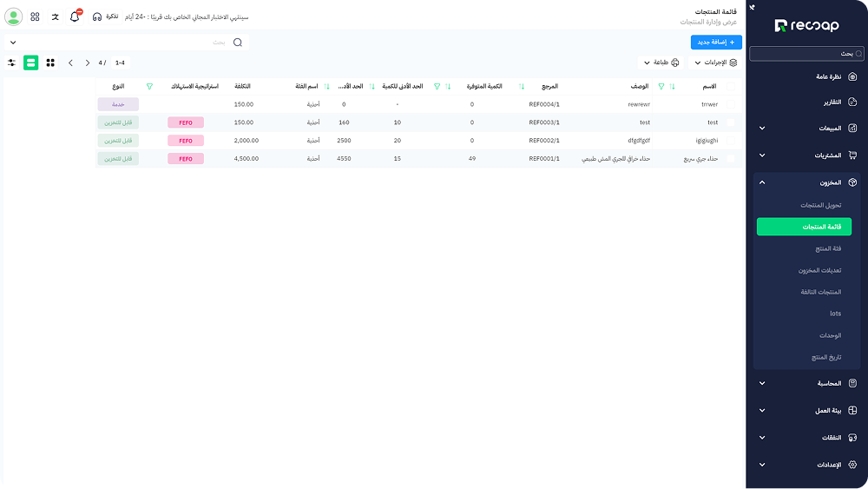Click the user profile avatar
This screenshot has width=868, height=489.
tap(13, 17)
